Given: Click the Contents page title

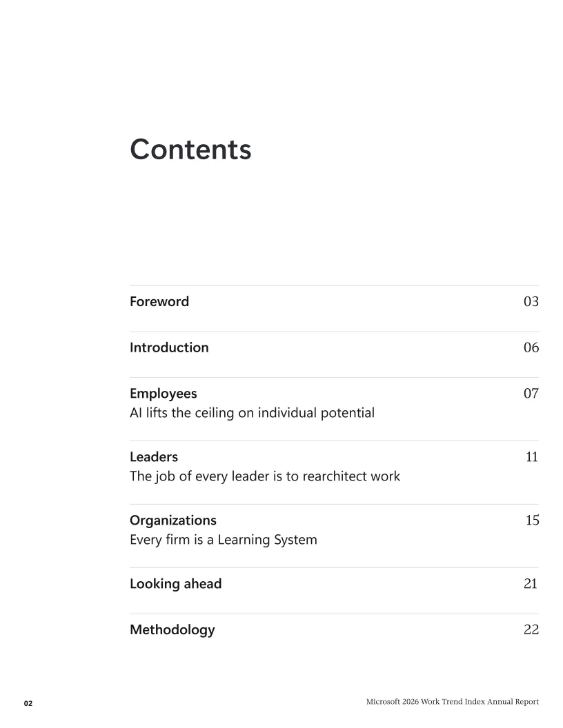Looking at the screenshot, I should tap(190, 150).
